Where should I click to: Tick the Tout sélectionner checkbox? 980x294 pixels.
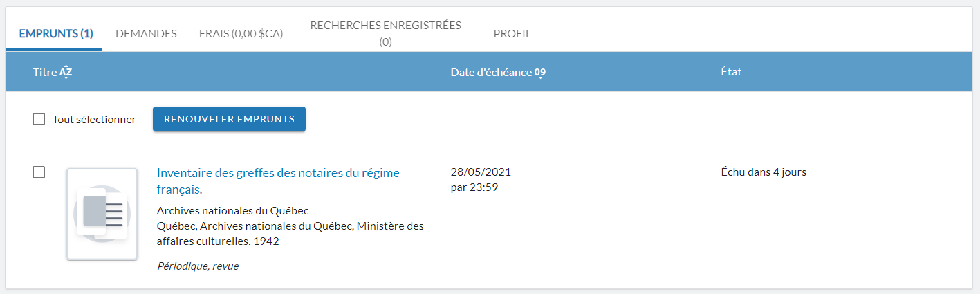39,119
